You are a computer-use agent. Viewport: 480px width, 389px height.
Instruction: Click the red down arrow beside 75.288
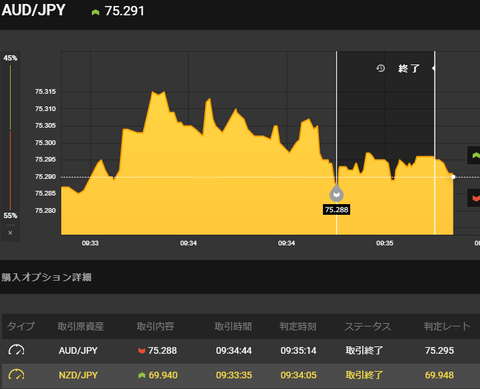pos(142,350)
